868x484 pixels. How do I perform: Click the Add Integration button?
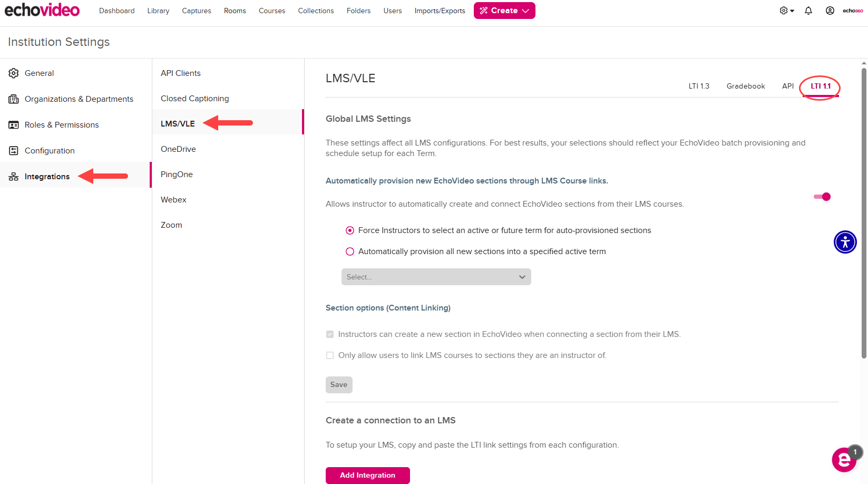click(x=367, y=475)
